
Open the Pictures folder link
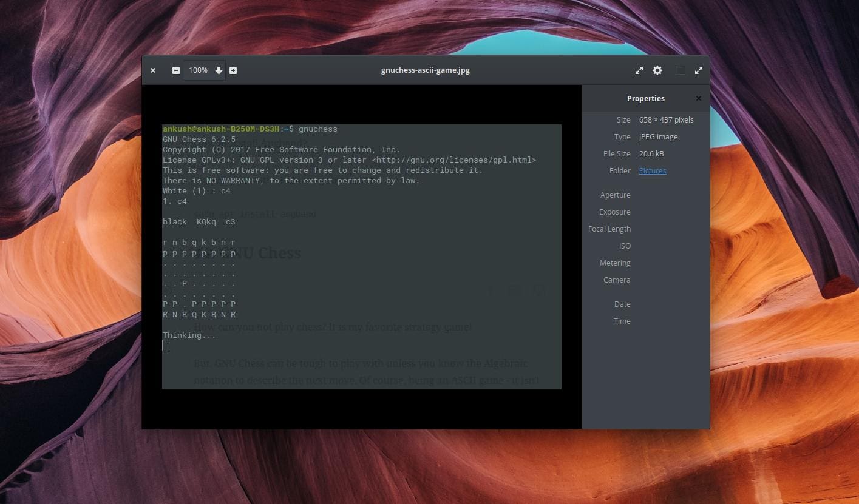(x=652, y=170)
